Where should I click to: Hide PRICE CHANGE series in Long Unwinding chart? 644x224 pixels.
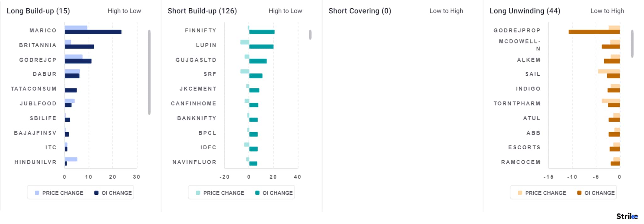pyautogui.click(x=542, y=193)
